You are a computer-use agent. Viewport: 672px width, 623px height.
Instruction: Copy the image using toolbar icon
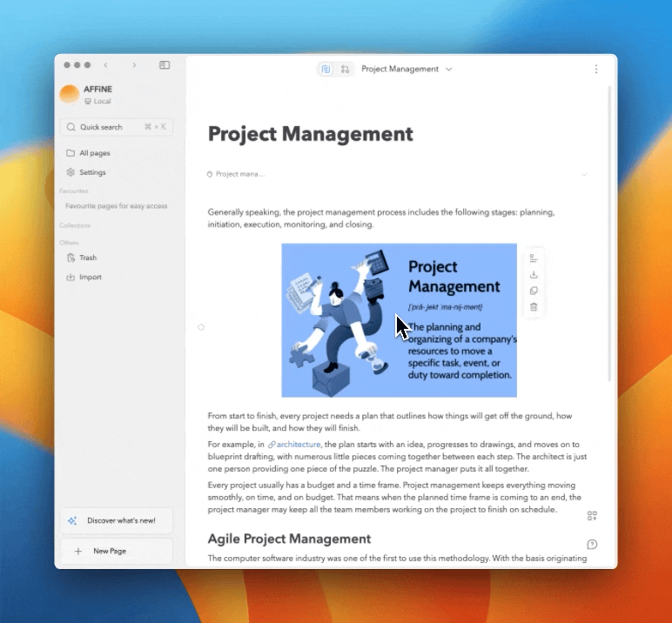[x=534, y=291]
